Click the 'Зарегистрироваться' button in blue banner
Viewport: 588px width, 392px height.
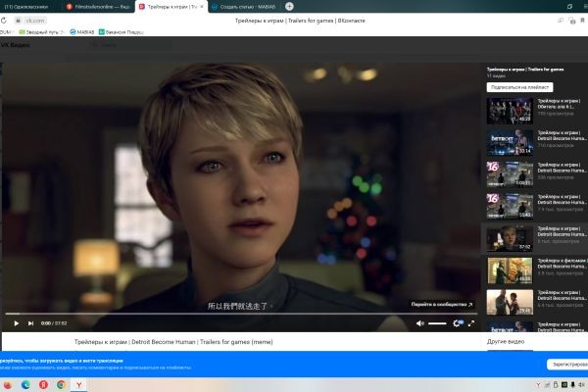pos(568,365)
